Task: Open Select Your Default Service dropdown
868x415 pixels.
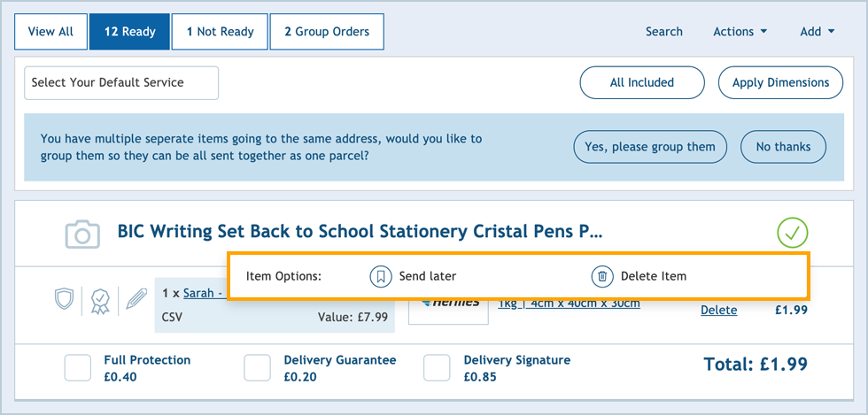Action: tap(120, 82)
